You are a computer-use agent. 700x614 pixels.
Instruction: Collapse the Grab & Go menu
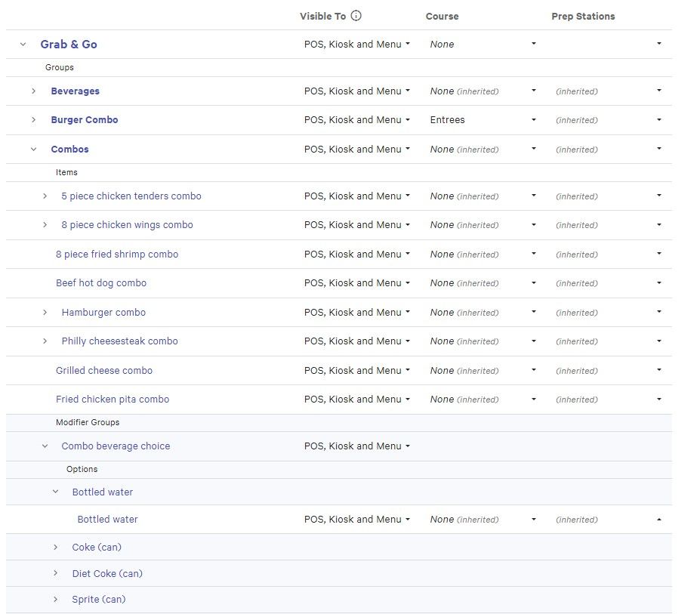(23, 45)
